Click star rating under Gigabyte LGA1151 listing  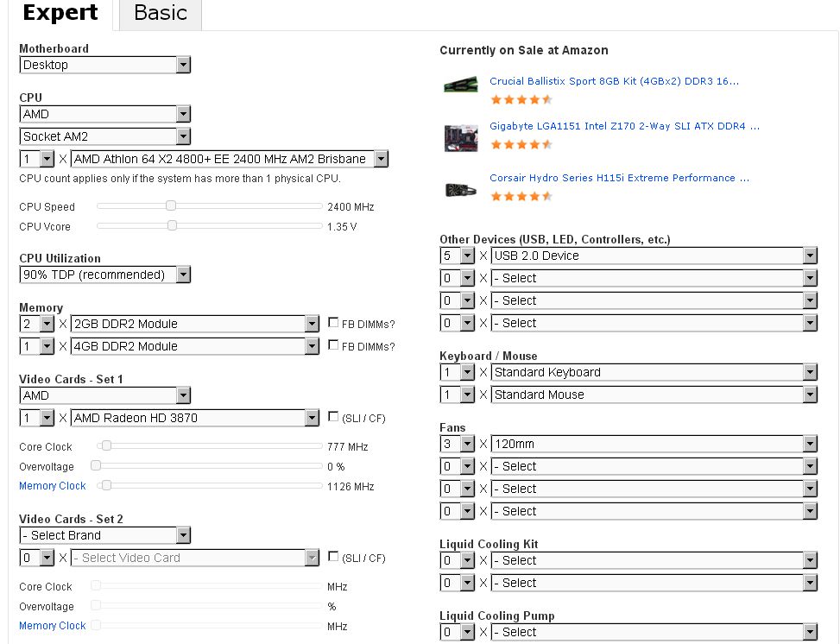click(521, 144)
